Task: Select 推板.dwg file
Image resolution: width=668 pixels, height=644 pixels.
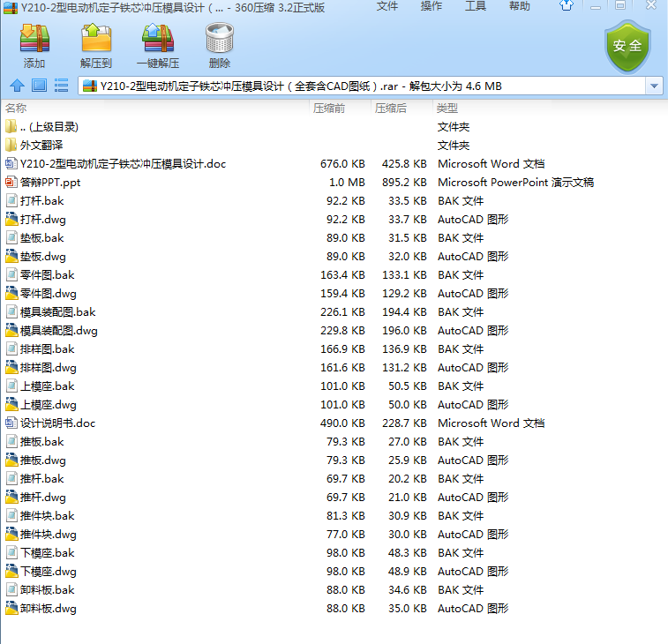Action: (43, 460)
